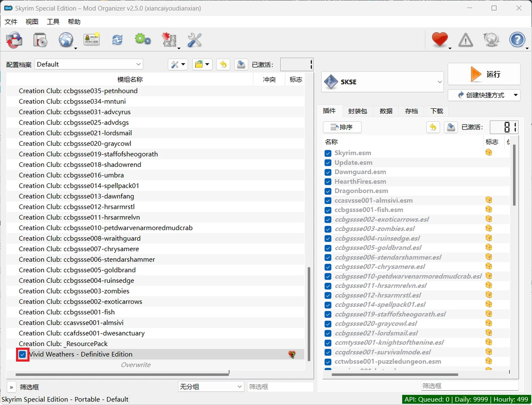
Task: Switch to the 数据 tab
Action: (x=386, y=111)
